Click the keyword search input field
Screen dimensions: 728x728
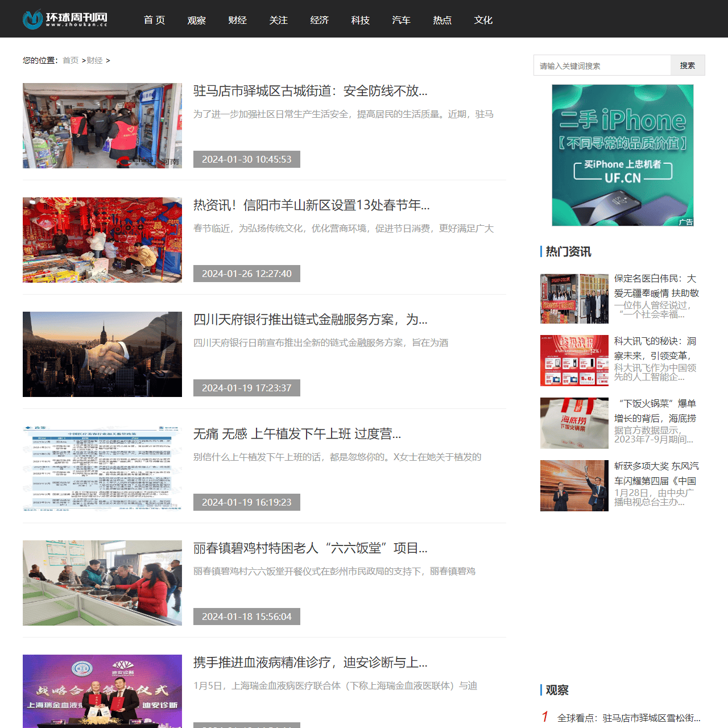602,65
